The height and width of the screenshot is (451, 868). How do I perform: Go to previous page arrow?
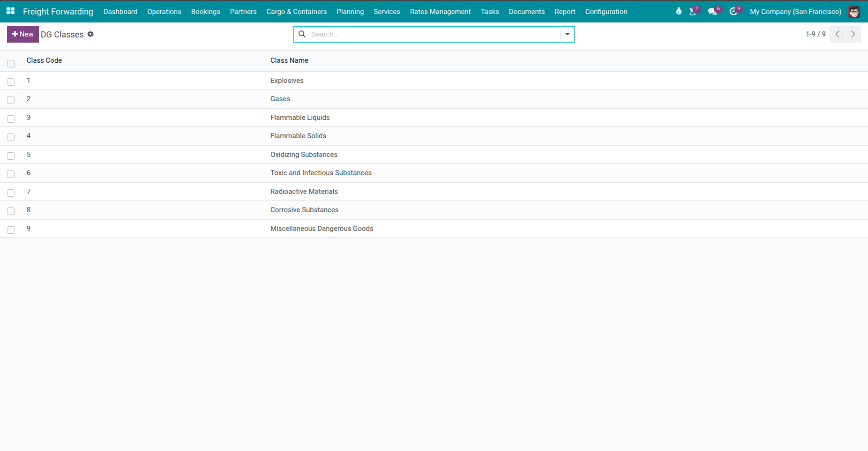[x=837, y=34]
